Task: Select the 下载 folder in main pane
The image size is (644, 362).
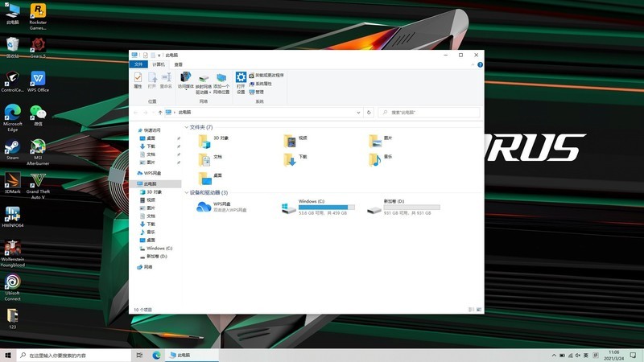Action: (295, 159)
